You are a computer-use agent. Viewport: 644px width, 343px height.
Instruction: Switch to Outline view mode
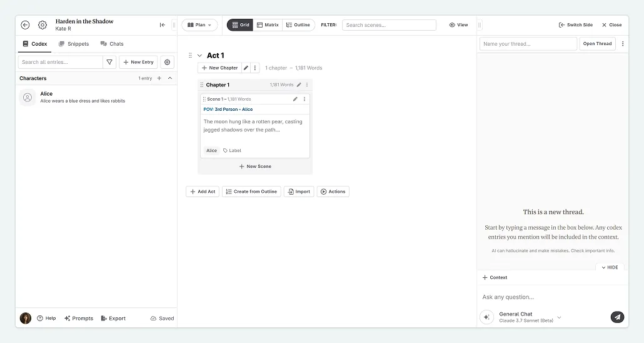[x=298, y=25]
